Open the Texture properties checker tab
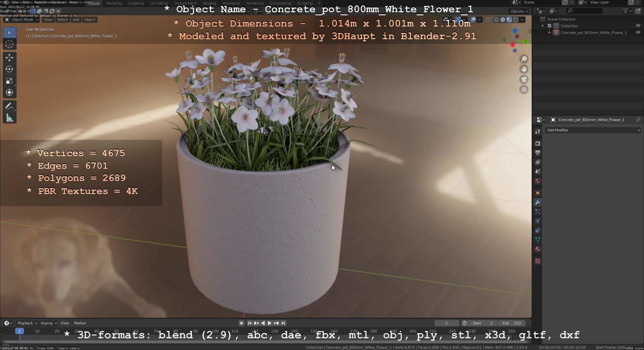The height and width of the screenshot is (350, 644). click(538, 261)
